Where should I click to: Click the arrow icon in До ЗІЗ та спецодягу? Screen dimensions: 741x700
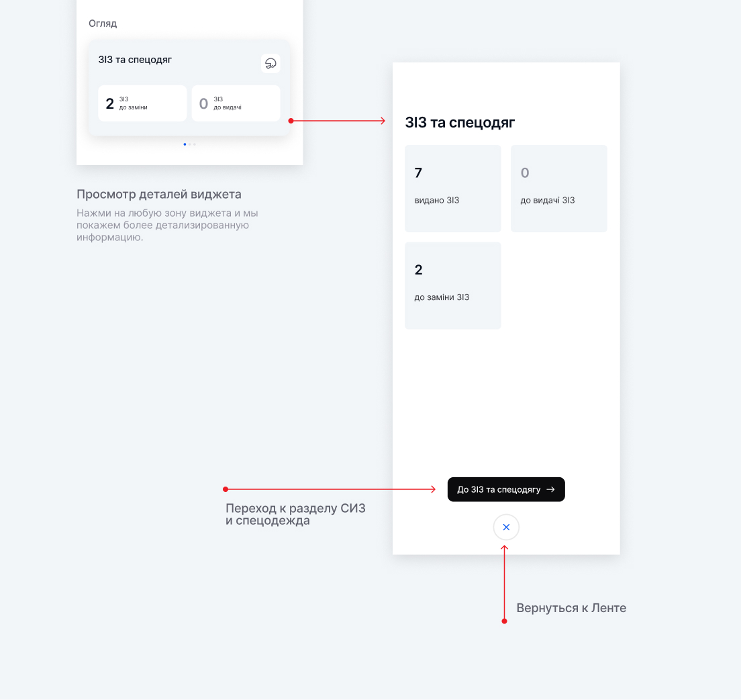pos(550,490)
